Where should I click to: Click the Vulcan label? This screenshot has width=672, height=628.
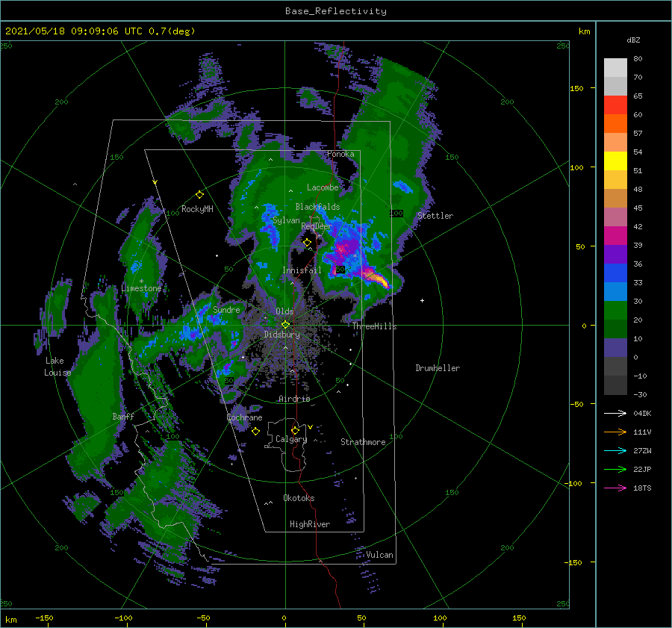379,555
